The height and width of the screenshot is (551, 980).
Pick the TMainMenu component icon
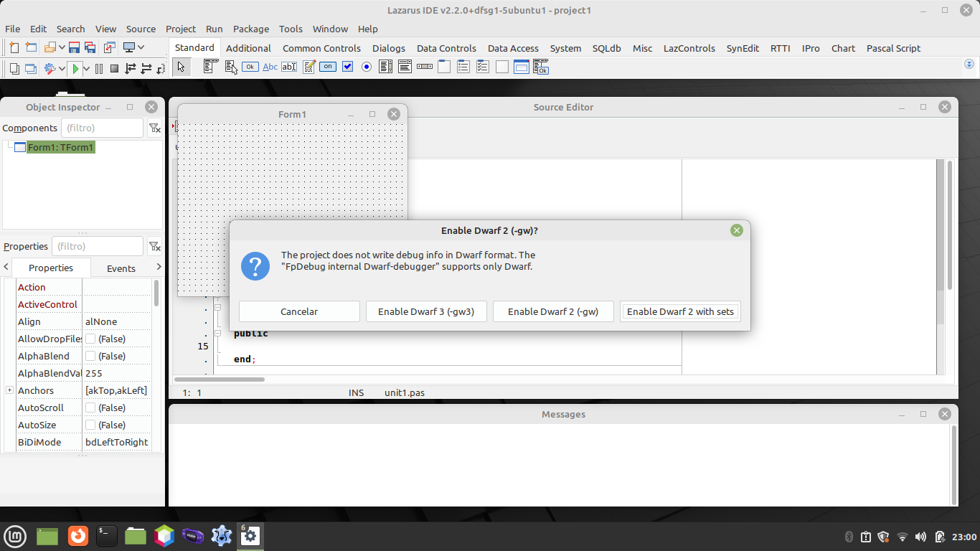click(x=210, y=67)
